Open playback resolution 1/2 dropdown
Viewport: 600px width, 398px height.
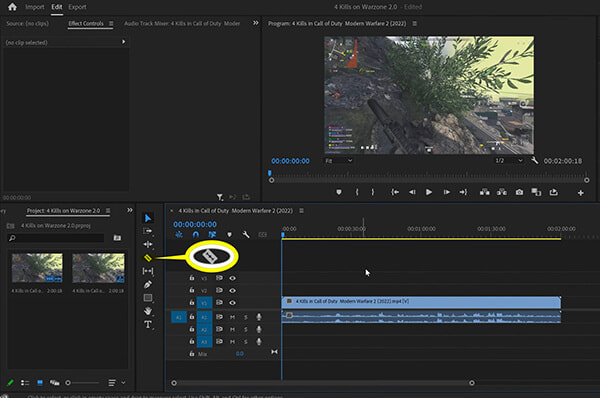(509, 161)
